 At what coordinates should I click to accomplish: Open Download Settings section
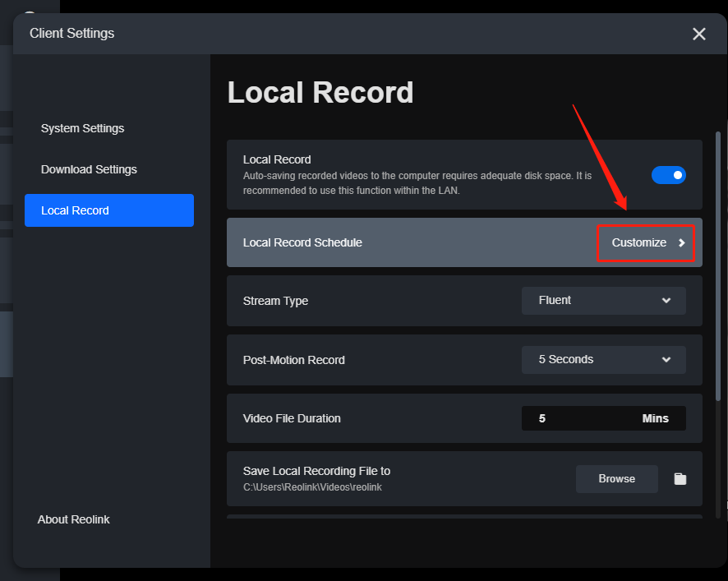tap(89, 169)
